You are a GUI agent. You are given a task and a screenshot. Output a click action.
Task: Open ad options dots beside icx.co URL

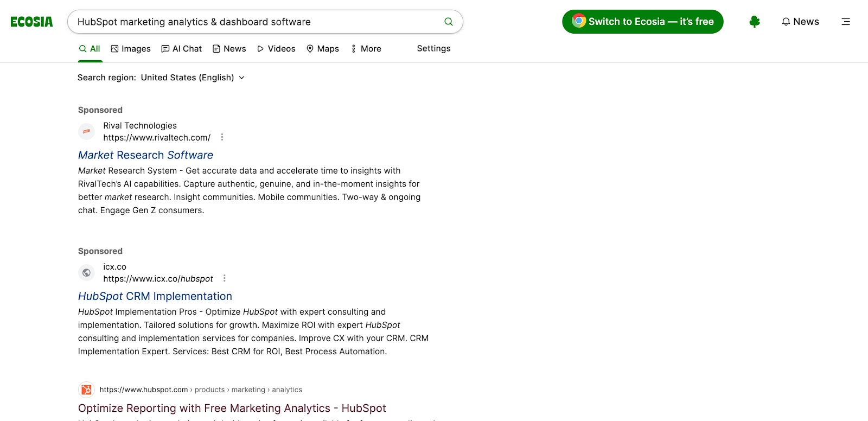click(224, 278)
